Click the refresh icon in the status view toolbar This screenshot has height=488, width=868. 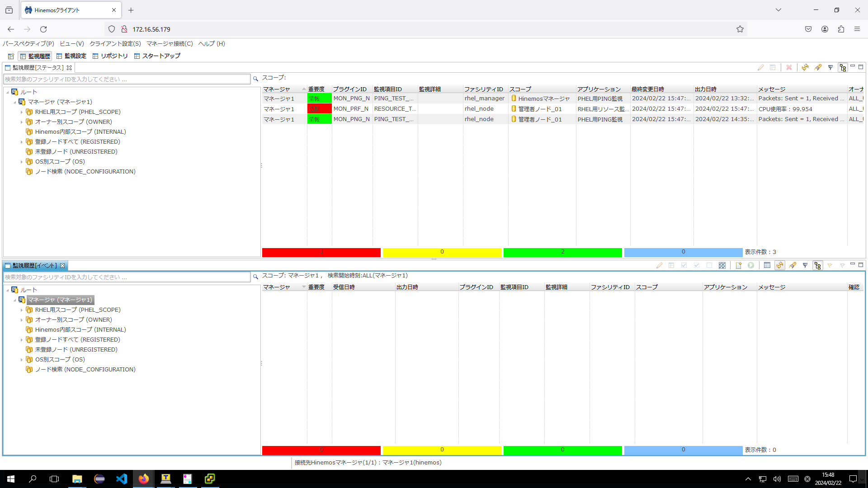click(805, 67)
